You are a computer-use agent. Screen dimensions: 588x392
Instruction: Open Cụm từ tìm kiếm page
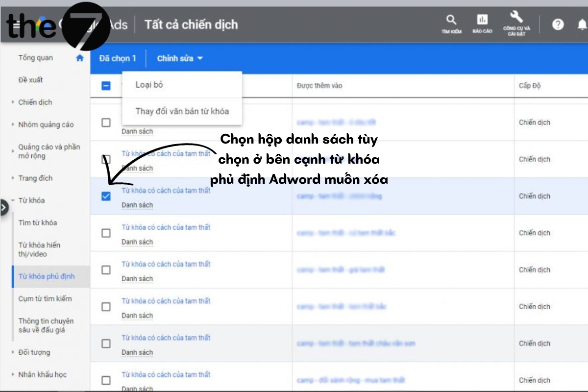(x=44, y=298)
